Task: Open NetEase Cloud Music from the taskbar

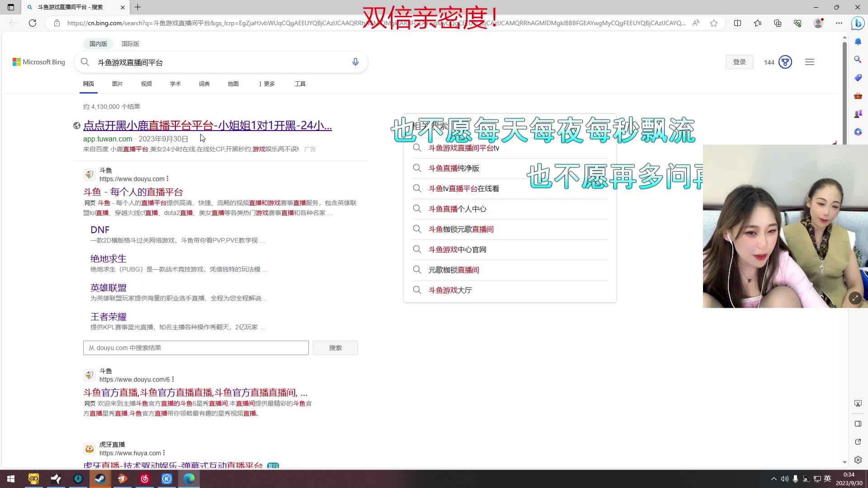Action: click(x=145, y=479)
